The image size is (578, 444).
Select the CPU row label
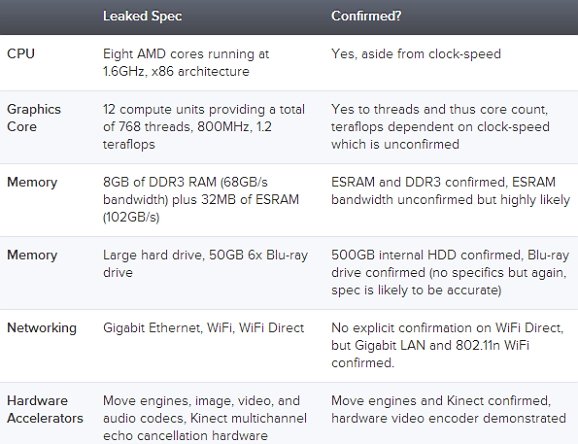pos(21,53)
